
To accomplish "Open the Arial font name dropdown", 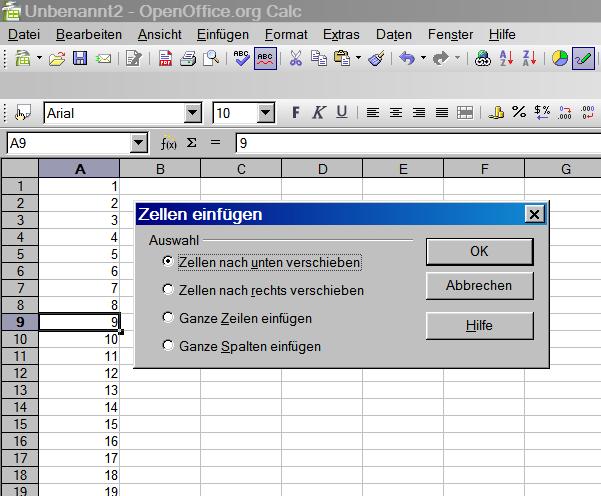I will pos(192,113).
